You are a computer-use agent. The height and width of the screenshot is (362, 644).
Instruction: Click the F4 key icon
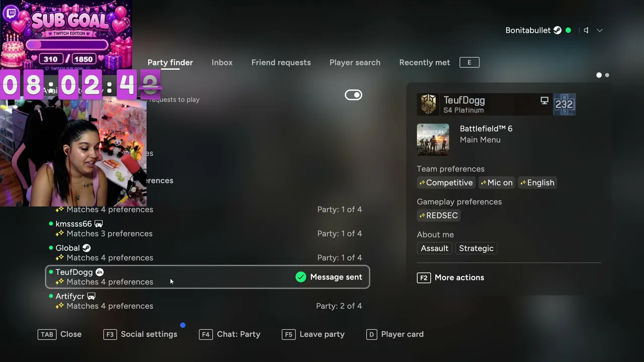click(206, 334)
